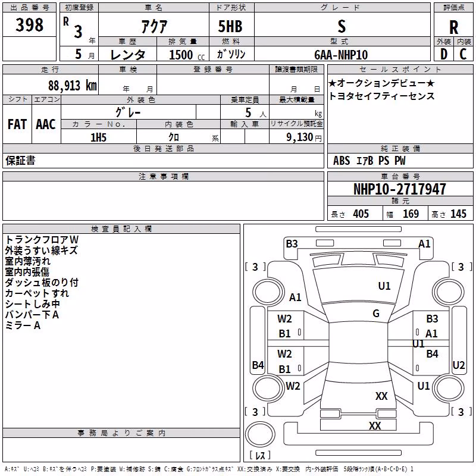The image size is (476, 476).
Task: Select the 事務局よりご案内 section header
Action: point(121,433)
